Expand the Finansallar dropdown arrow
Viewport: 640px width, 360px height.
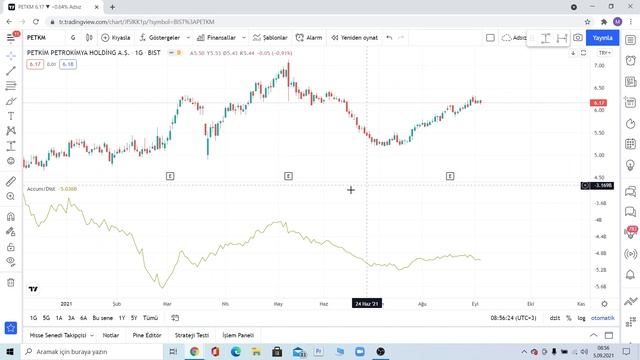click(244, 38)
